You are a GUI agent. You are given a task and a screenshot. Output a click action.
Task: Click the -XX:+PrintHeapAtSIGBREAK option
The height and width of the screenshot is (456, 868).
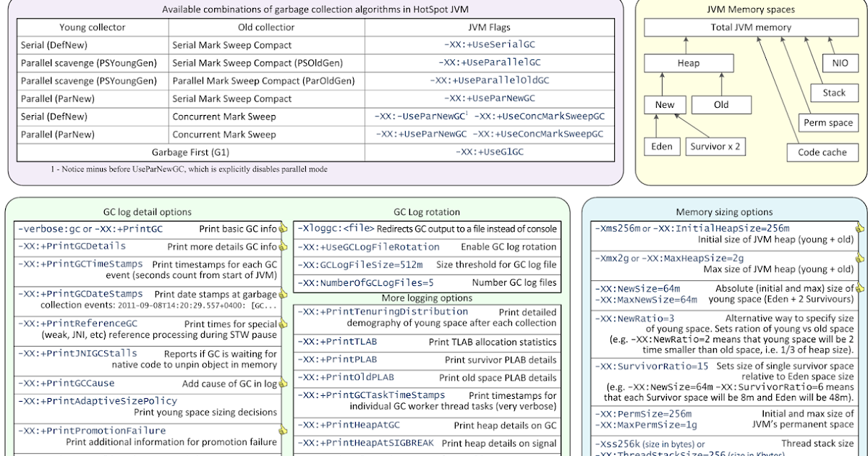tap(366, 443)
